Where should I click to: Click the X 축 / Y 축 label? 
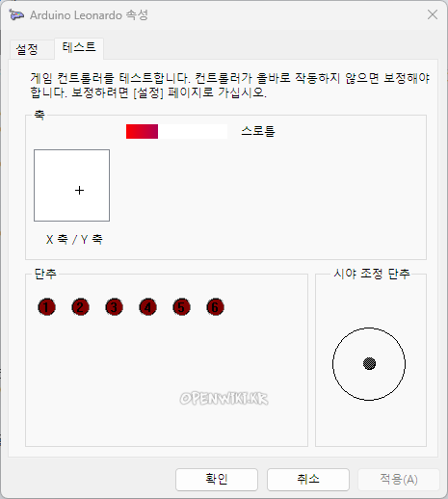[74, 240]
